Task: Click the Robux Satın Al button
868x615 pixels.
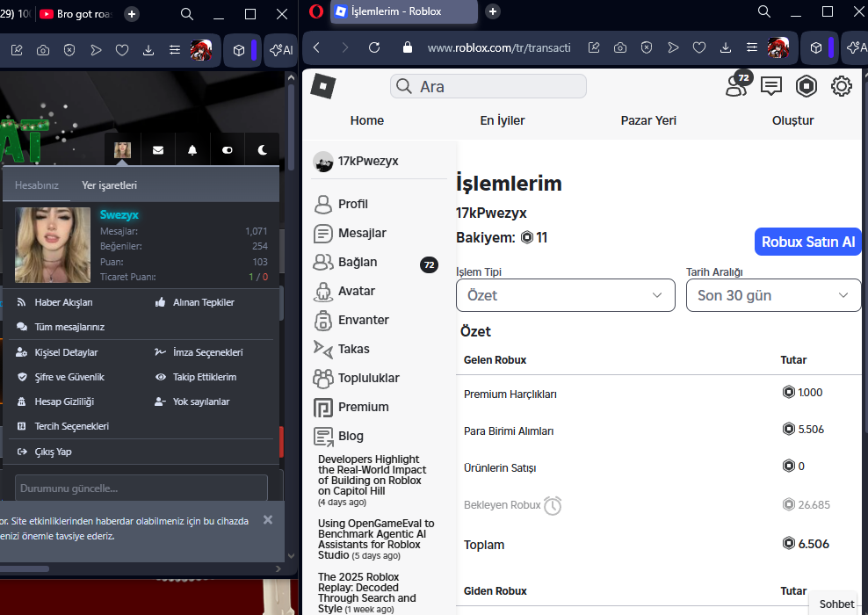Action: (807, 242)
